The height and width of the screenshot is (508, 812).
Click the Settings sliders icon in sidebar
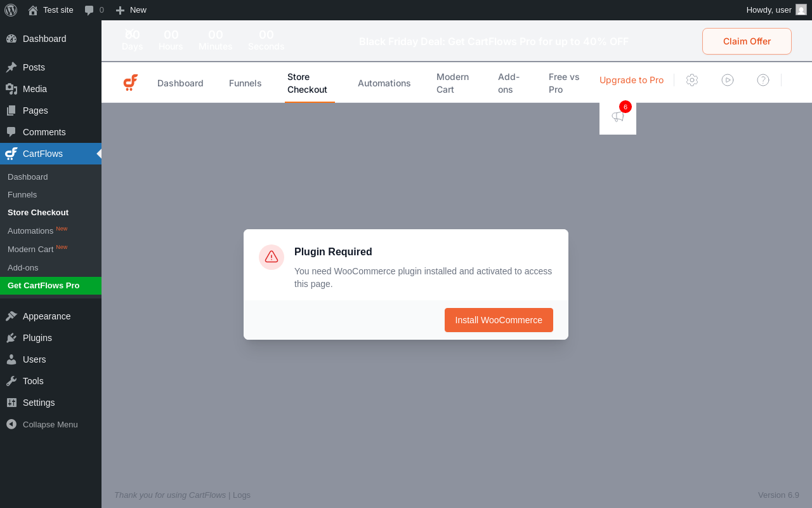click(x=11, y=403)
